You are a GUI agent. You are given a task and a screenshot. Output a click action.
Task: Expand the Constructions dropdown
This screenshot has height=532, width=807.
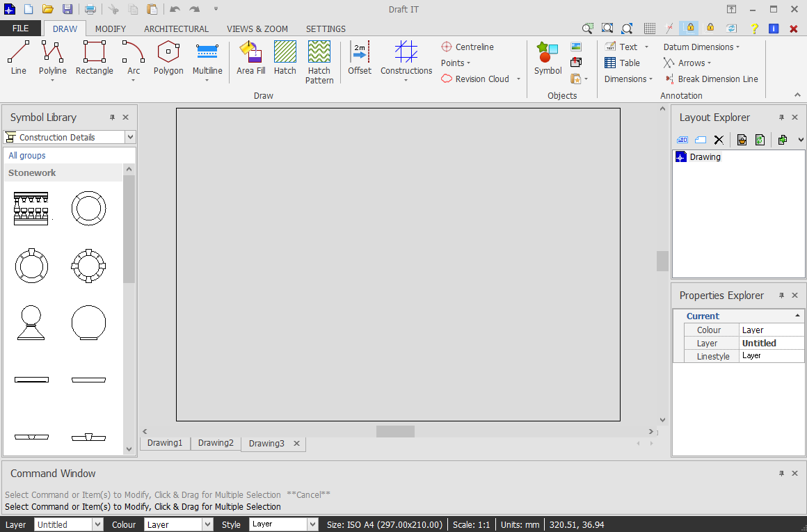(x=406, y=80)
